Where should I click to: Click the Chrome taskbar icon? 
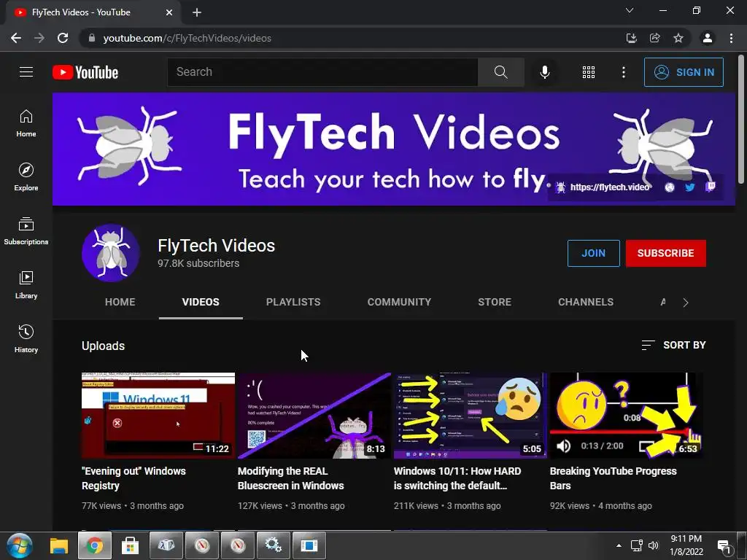tap(94, 545)
